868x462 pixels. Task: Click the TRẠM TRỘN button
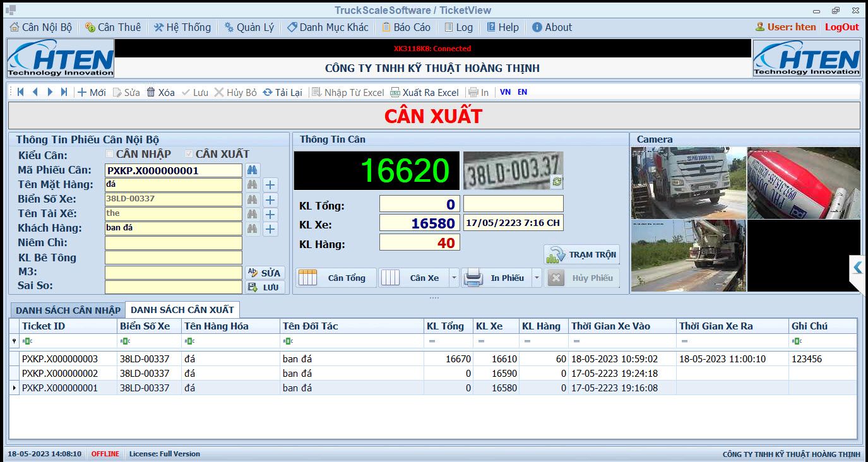pyautogui.click(x=582, y=255)
